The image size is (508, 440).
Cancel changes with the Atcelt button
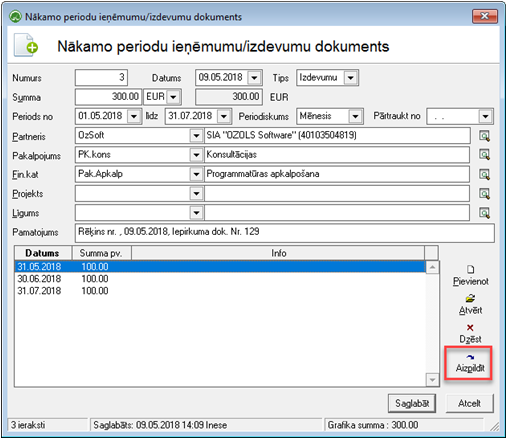pos(469,404)
